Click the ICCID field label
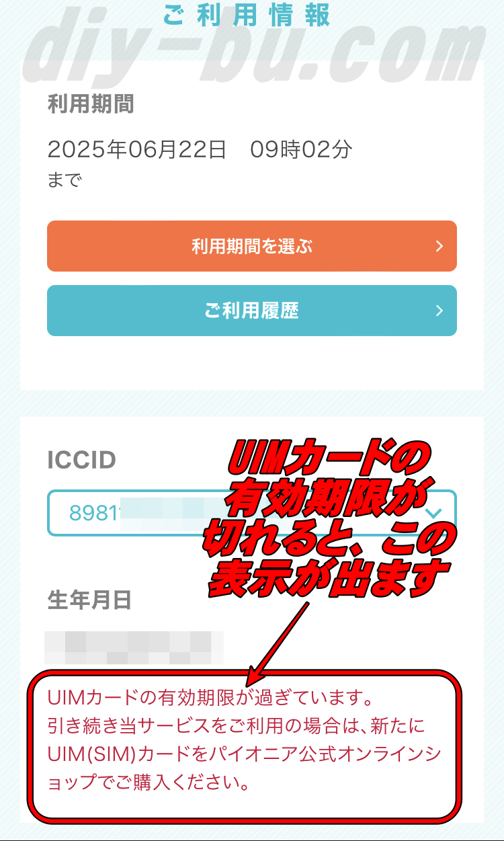The height and width of the screenshot is (841, 504). 82,460
